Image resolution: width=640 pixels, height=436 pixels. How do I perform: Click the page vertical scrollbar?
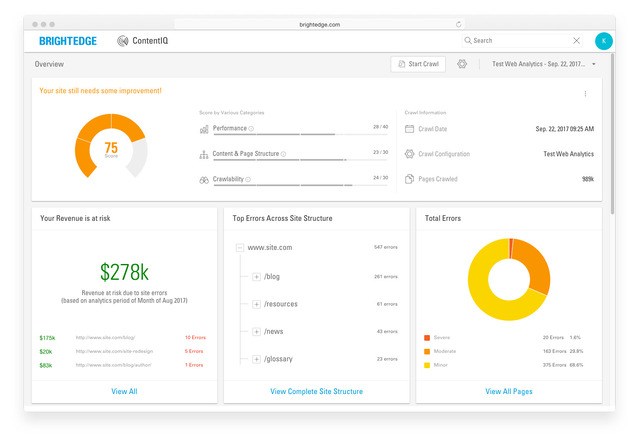[612, 133]
